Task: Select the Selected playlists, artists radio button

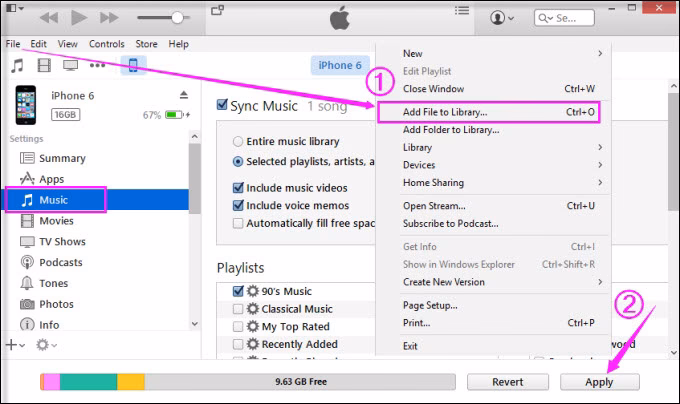Action: (238, 162)
